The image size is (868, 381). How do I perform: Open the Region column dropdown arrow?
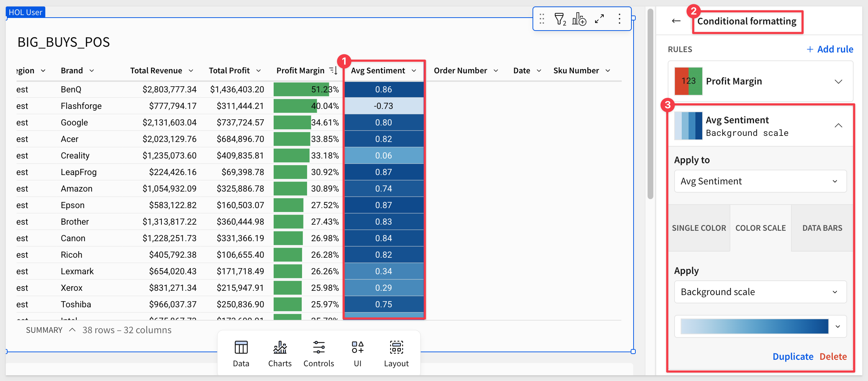(43, 71)
